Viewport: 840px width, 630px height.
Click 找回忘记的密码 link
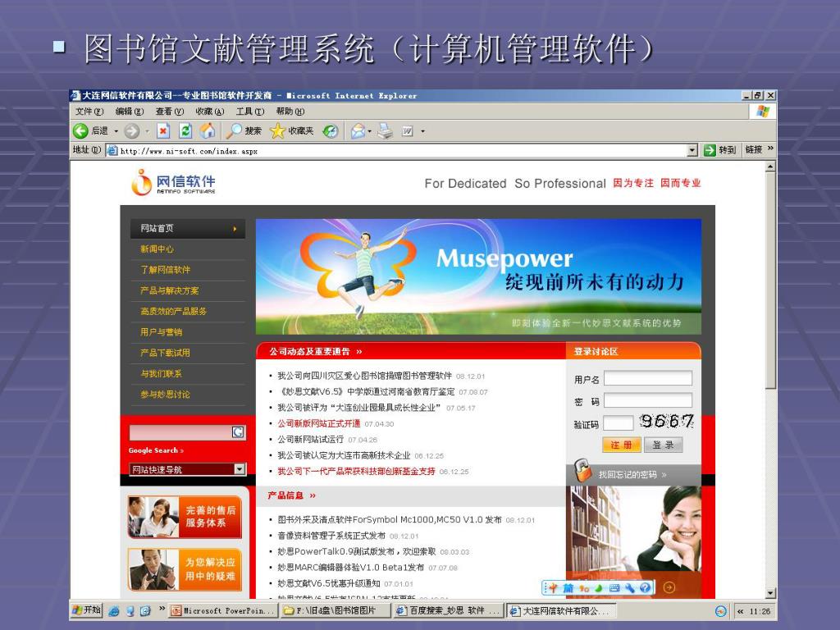click(632, 475)
